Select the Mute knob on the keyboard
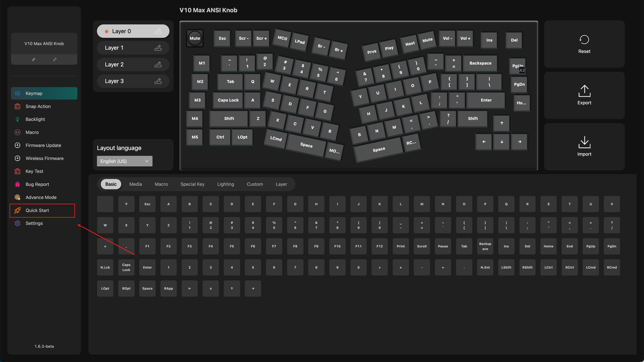644x362 pixels. click(x=195, y=38)
